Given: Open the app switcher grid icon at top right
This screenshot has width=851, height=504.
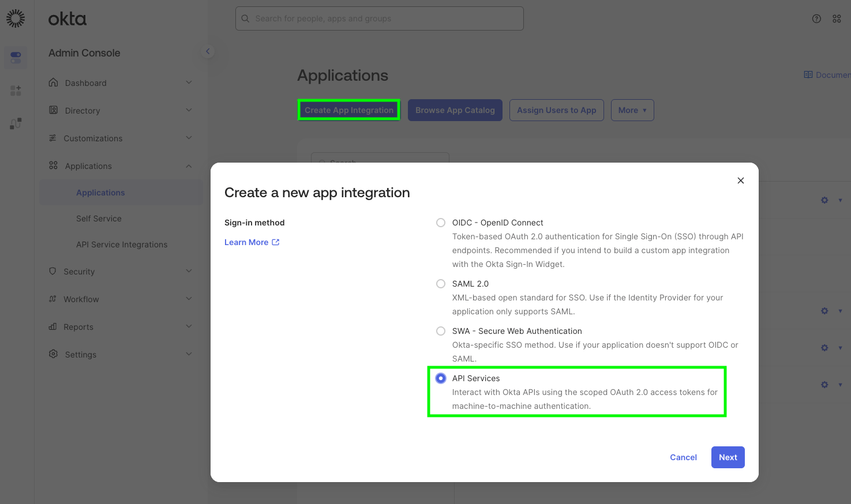Looking at the screenshot, I should pyautogui.click(x=837, y=18).
